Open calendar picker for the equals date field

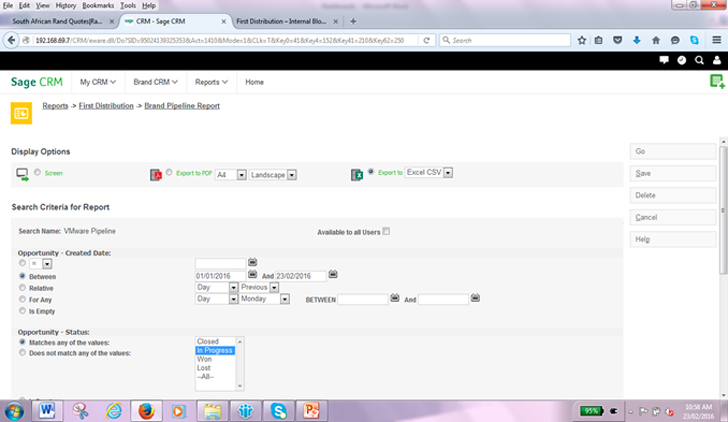click(252, 262)
